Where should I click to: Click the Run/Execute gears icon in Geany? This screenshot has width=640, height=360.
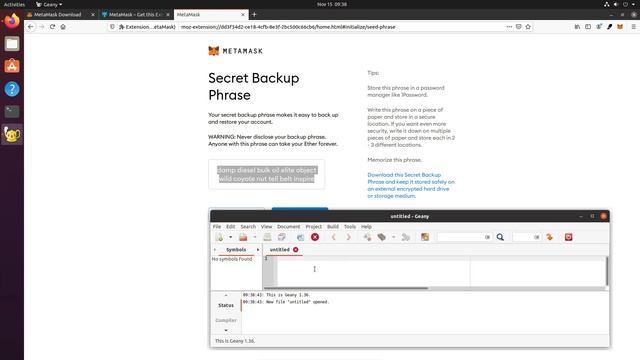406,237
